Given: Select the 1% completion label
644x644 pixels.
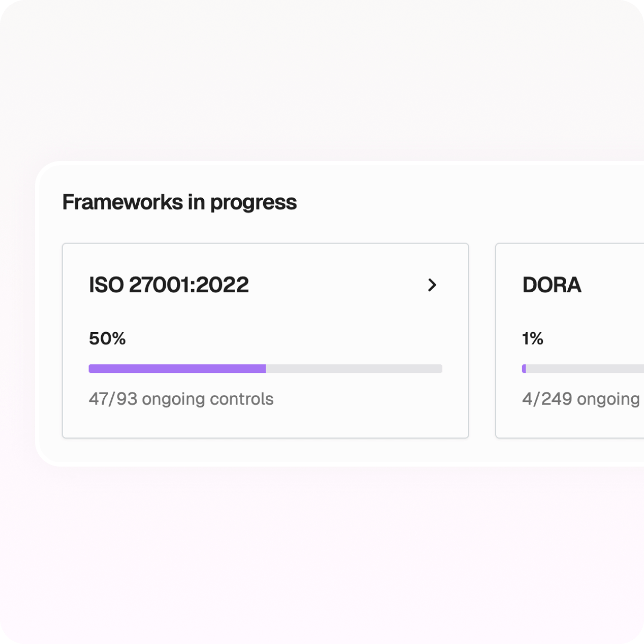Looking at the screenshot, I should 533,338.
